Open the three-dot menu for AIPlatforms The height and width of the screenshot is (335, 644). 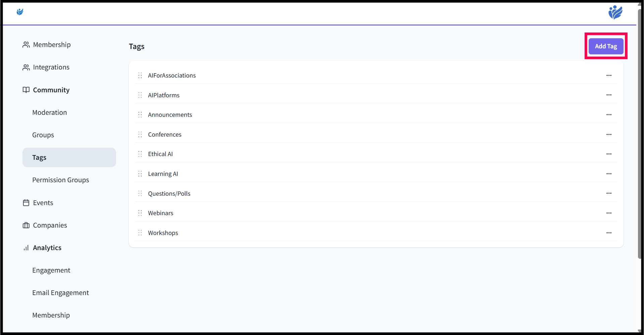click(609, 95)
